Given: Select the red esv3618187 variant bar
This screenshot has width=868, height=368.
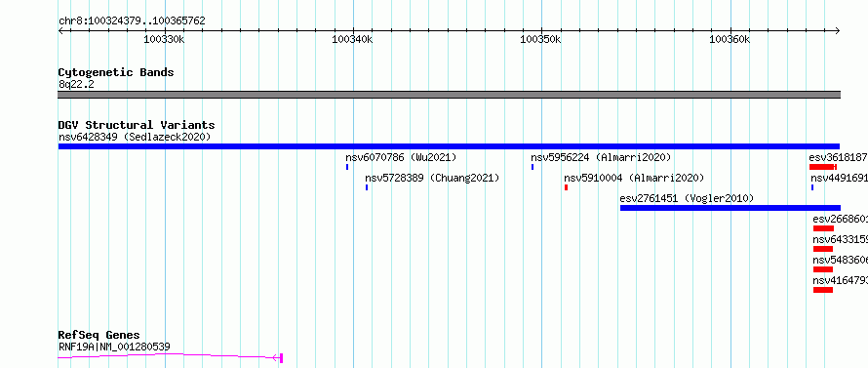Looking at the screenshot, I should (822, 167).
